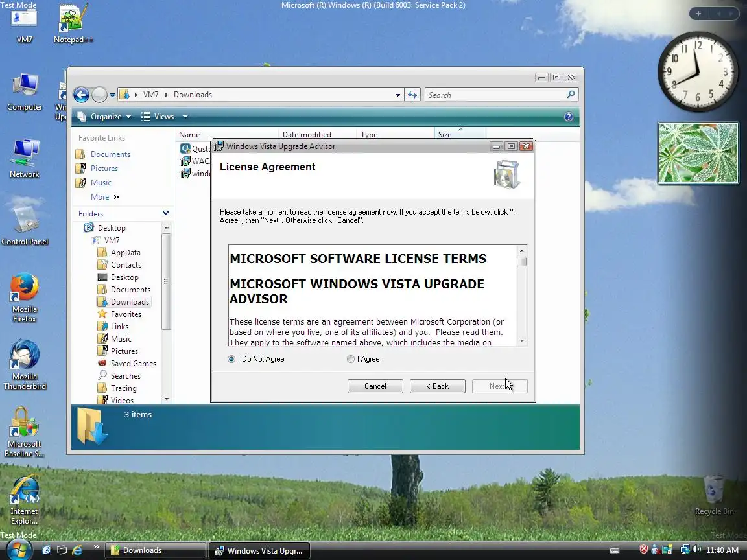Open address bar dropdown in Explorer
The height and width of the screenshot is (560, 747).
[397, 95]
